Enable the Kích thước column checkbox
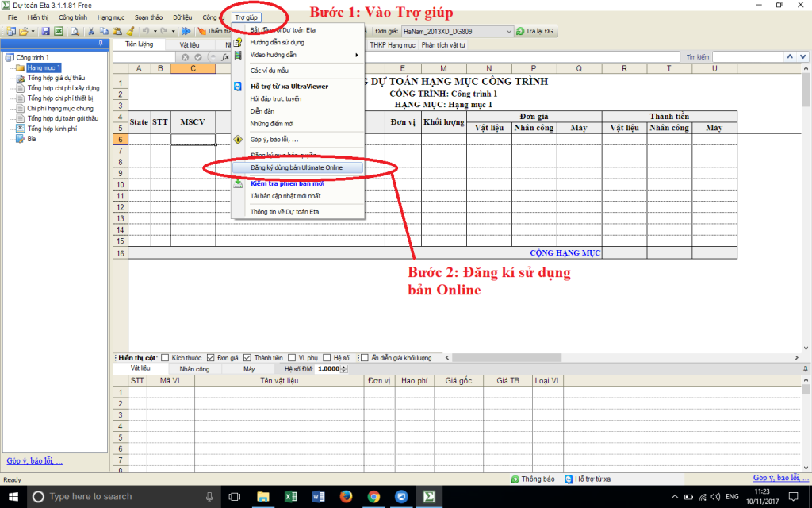The height and width of the screenshot is (508, 812). [165, 358]
